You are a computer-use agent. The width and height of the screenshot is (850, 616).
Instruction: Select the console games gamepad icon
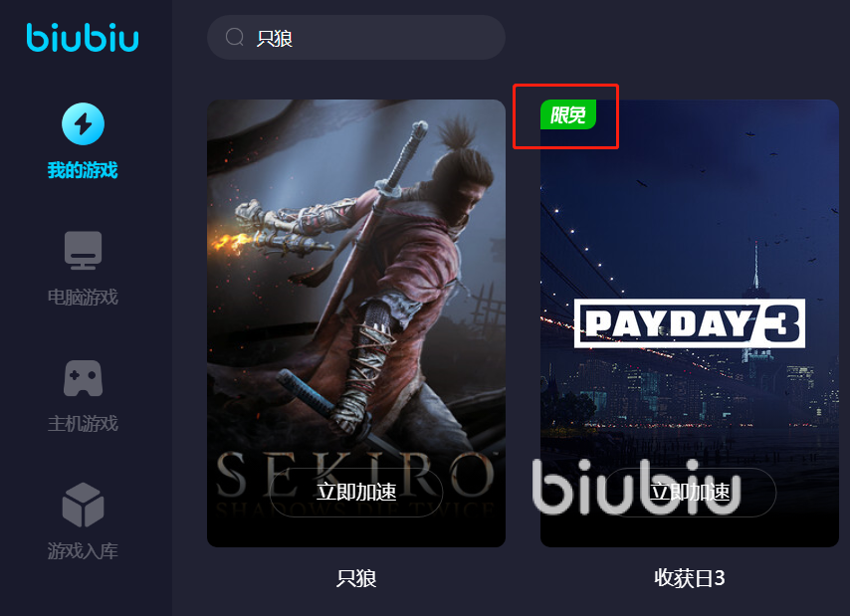83,377
